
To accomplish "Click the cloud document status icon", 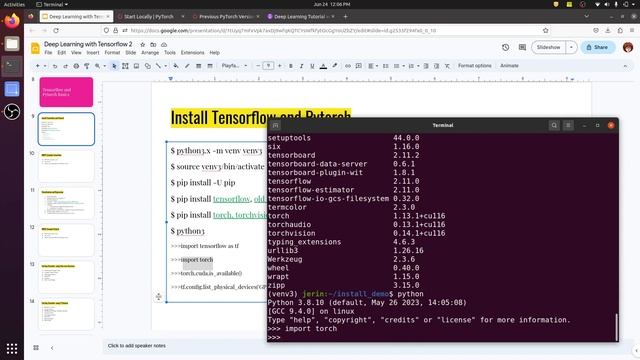I will 164,44.
